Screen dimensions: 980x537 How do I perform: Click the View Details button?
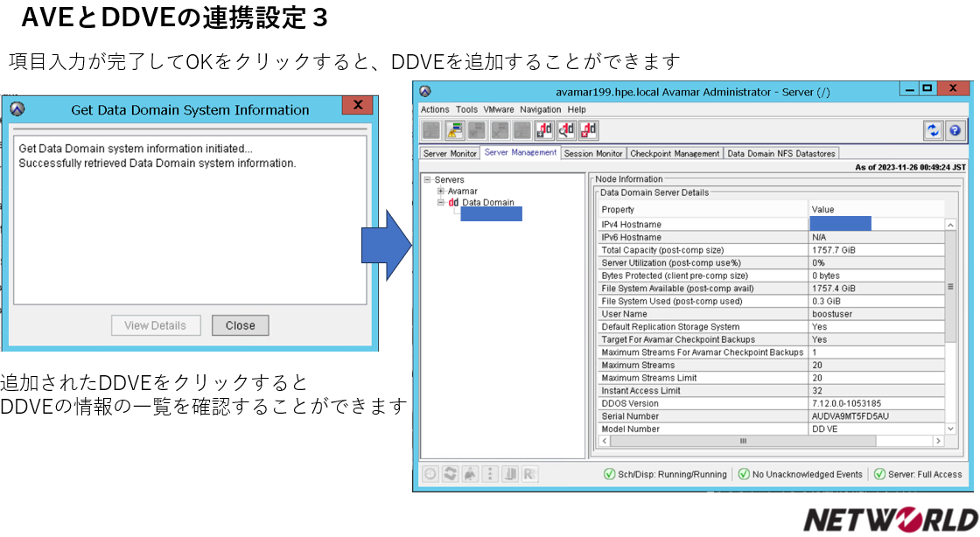(156, 325)
